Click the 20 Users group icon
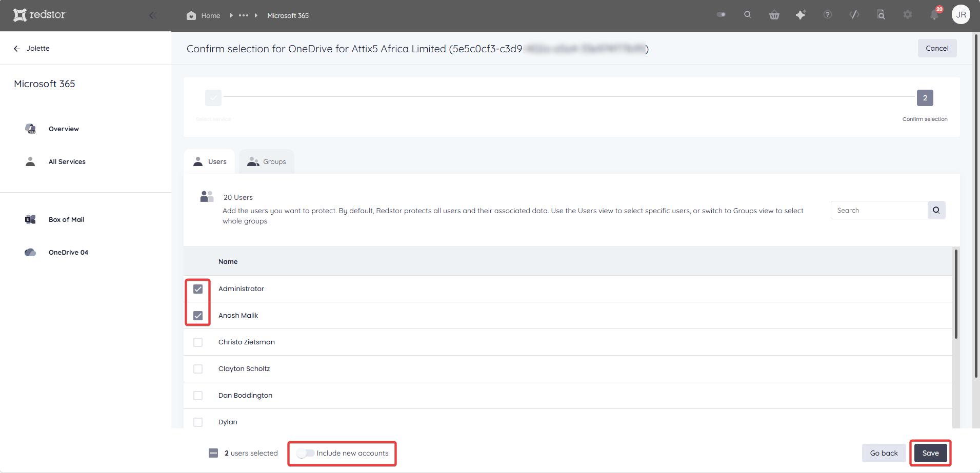Viewport: 980px width, 473px height. click(x=207, y=196)
